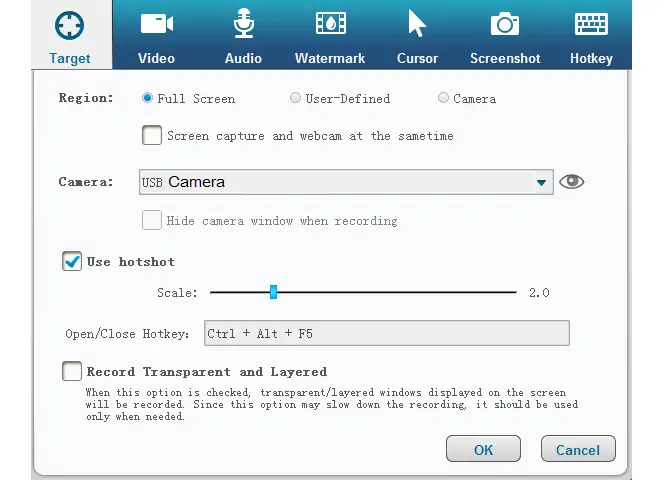
Task: Click the Target crosshair icon
Action: point(69,25)
